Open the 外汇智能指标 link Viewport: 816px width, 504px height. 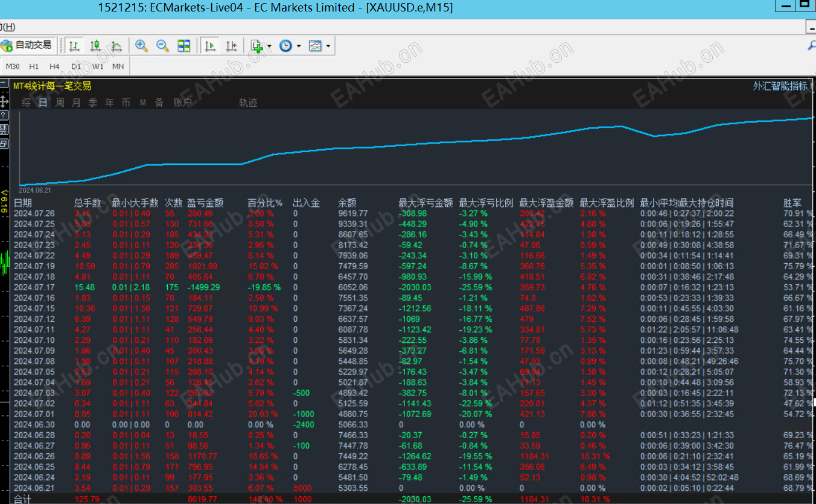click(780, 86)
